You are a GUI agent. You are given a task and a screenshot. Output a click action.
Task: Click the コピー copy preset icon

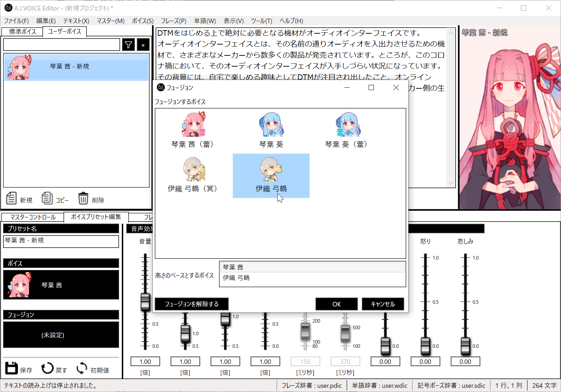[47, 198]
